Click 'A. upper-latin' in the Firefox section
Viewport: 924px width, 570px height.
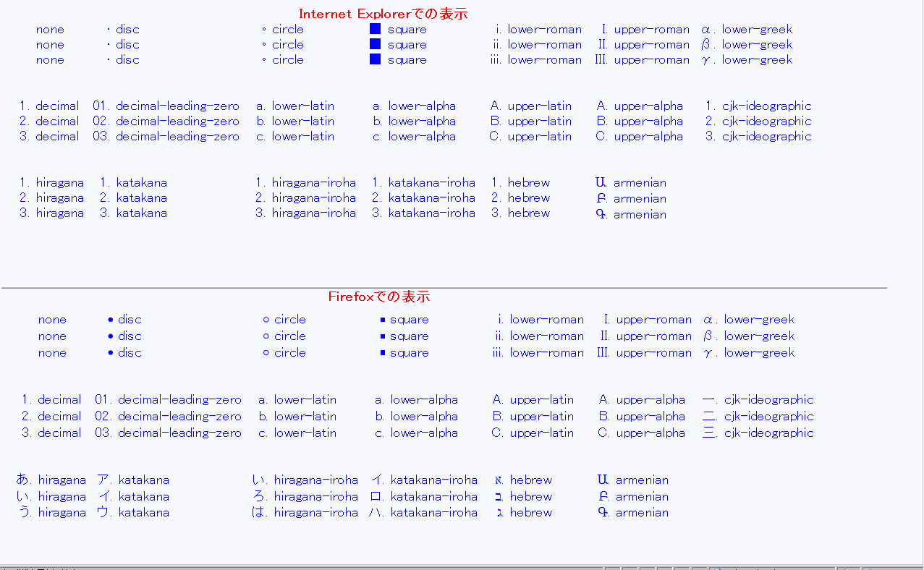pos(533,400)
